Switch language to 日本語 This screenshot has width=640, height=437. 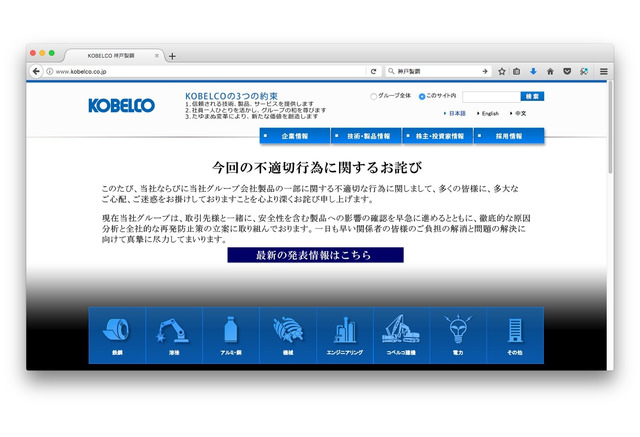point(457,113)
